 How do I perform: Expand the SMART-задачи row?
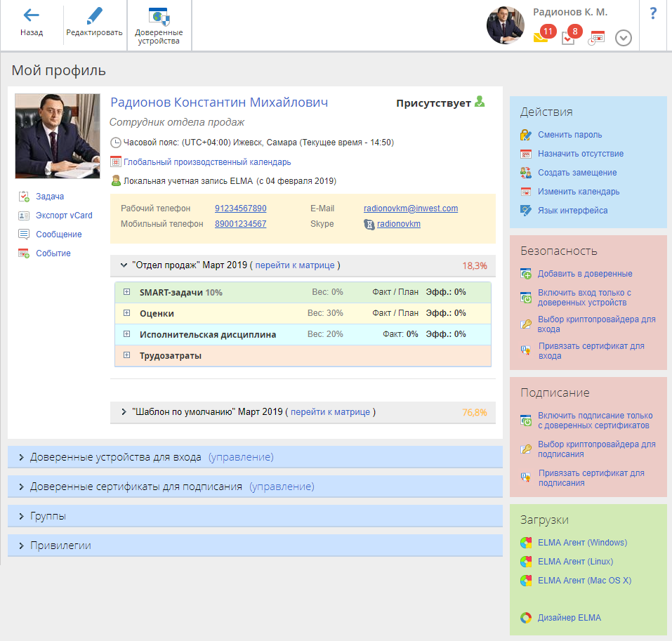tap(127, 292)
